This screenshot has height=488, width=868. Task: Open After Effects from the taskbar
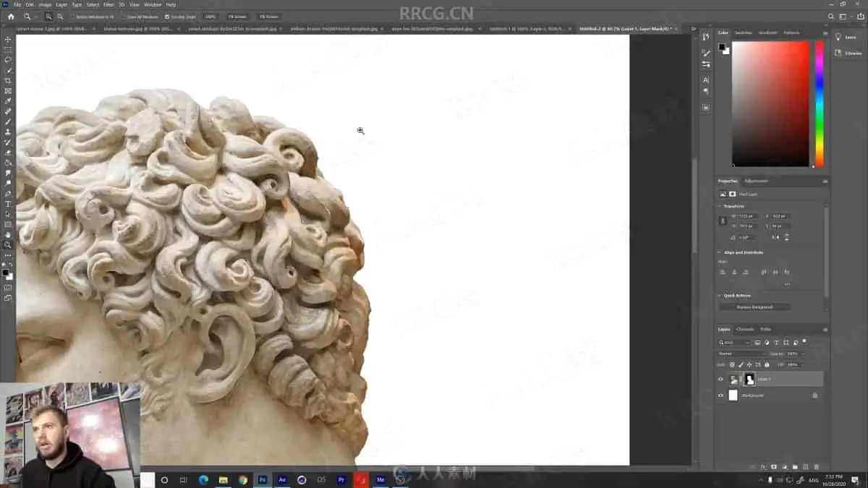pyautogui.click(x=282, y=479)
